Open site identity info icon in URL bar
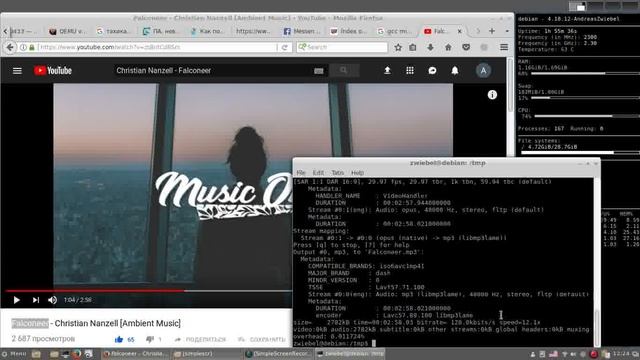This screenshot has width=640, height=360. [23, 47]
